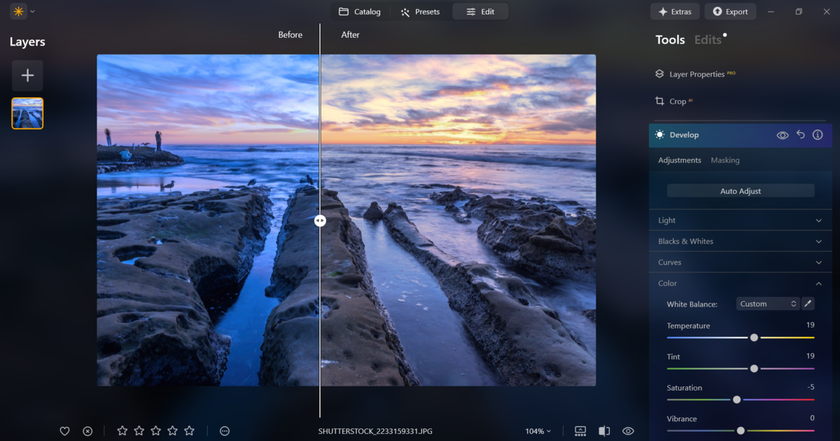The width and height of the screenshot is (840, 441).
Task: Open the Crop tool
Action: [677, 101]
